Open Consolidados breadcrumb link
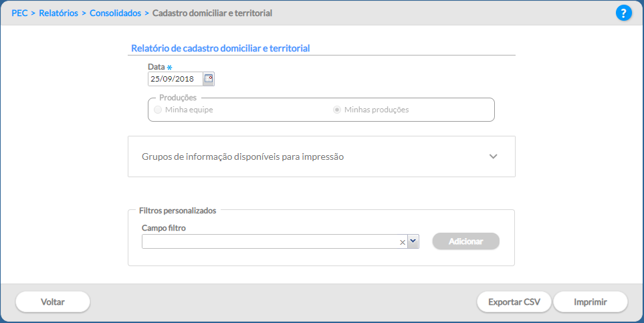 (x=116, y=13)
